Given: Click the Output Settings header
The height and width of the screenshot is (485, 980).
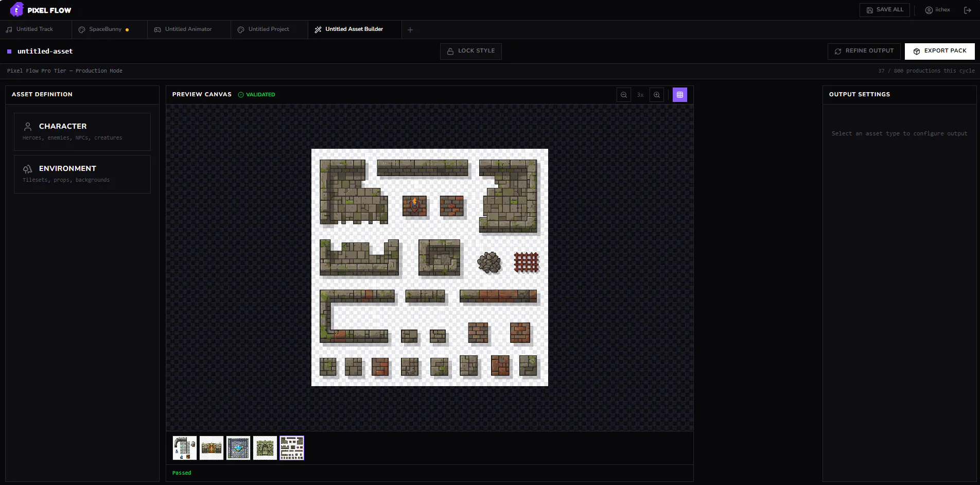Looking at the screenshot, I should (x=860, y=95).
